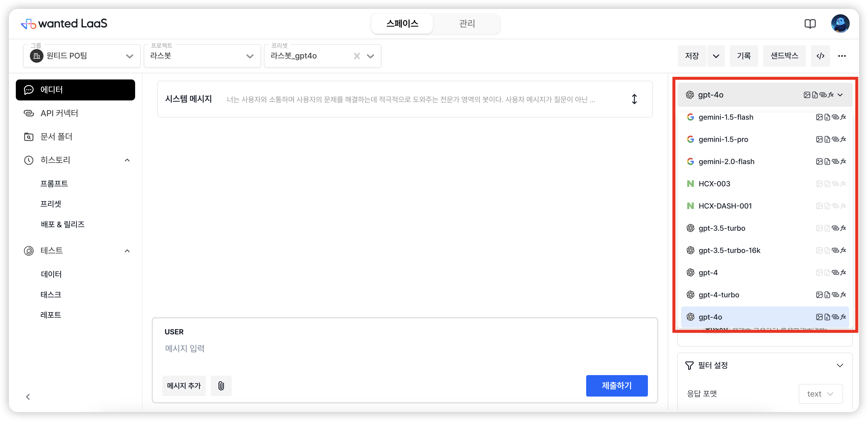Select the gemini-1.5-pro model
Viewport: 868px width, 421px height.
click(x=765, y=139)
